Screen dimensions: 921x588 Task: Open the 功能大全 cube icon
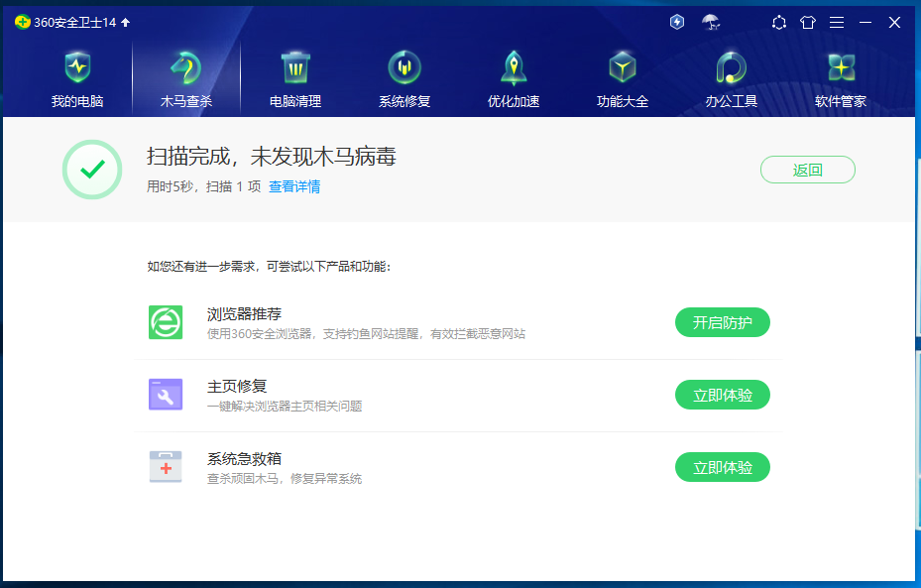pos(623,67)
